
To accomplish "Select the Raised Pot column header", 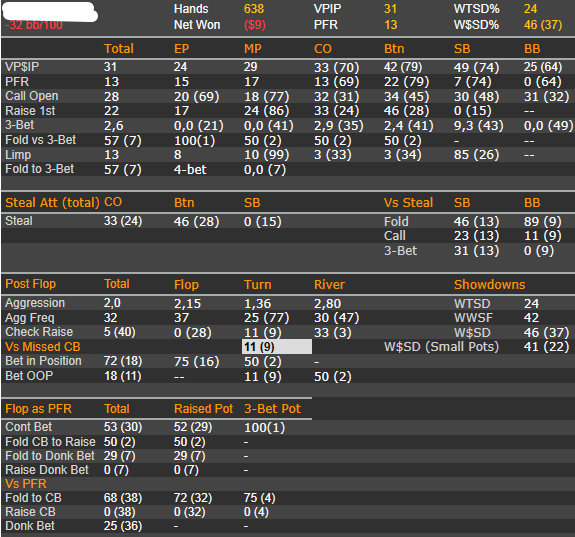I will [204, 409].
